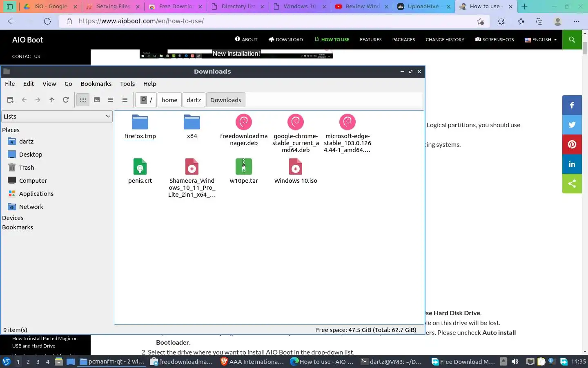Share page on Facebook
This screenshot has width=588, height=368.
pyautogui.click(x=572, y=105)
